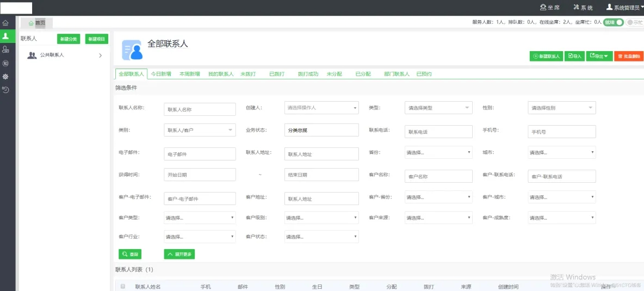Switch to the 未分配 tab
This screenshot has width=644, height=291.
335,75
